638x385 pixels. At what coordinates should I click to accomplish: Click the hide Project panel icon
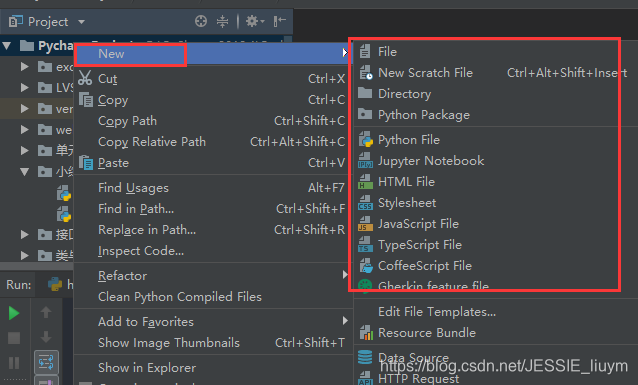[280, 21]
